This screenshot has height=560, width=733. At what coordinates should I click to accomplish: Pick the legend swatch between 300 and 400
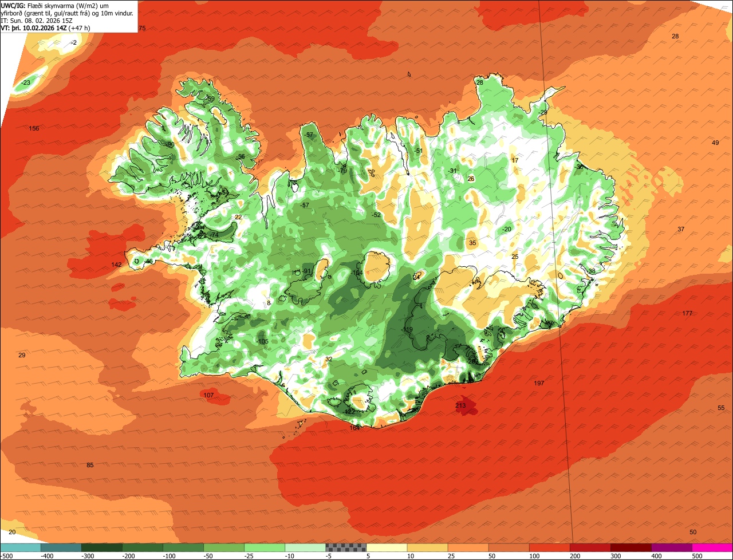631,547
